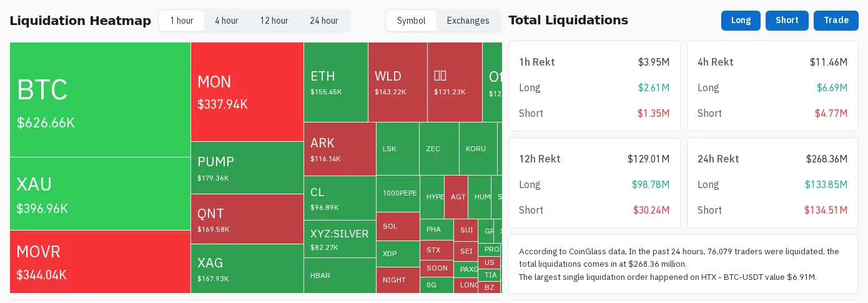Select the XAU heatmap tile

pyautogui.click(x=100, y=194)
